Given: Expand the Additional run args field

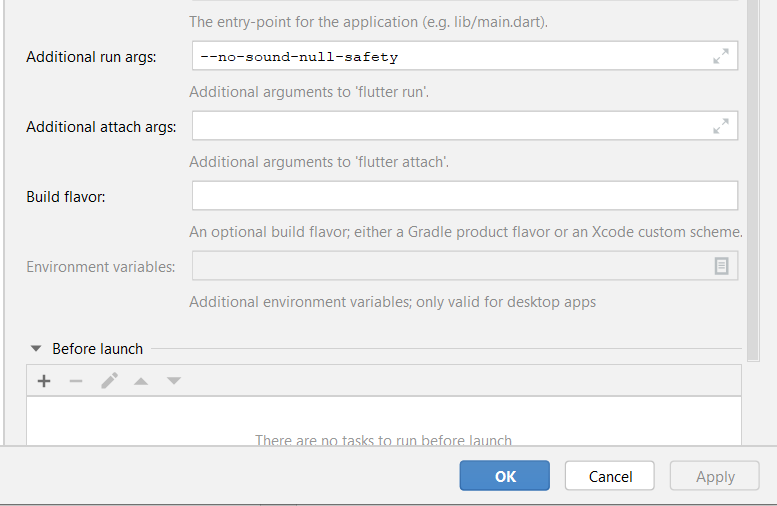Looking at the screenshot, I should click(720, 57).
